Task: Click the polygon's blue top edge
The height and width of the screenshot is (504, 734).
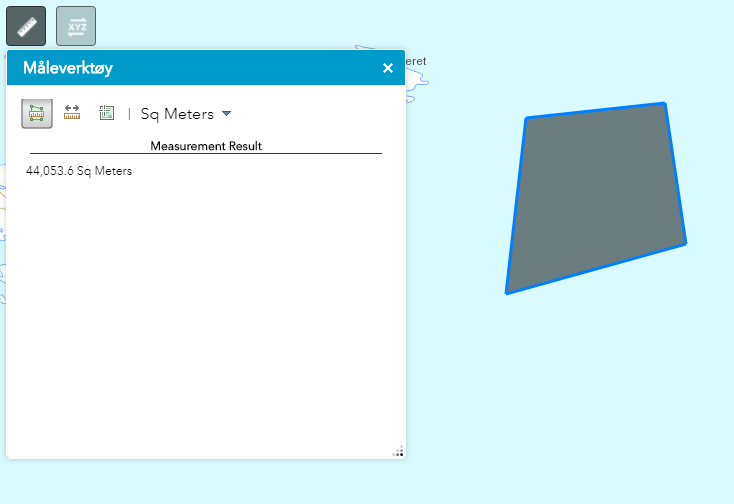Action: click(595, 110)
